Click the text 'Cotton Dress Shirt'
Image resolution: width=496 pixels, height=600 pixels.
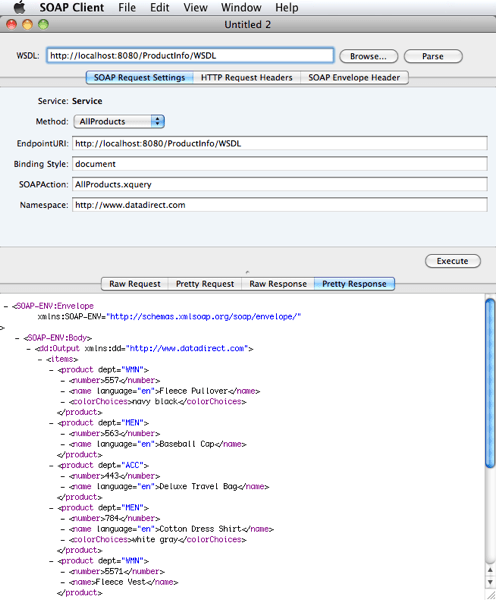pyautogui.click(x=200, y=529)
